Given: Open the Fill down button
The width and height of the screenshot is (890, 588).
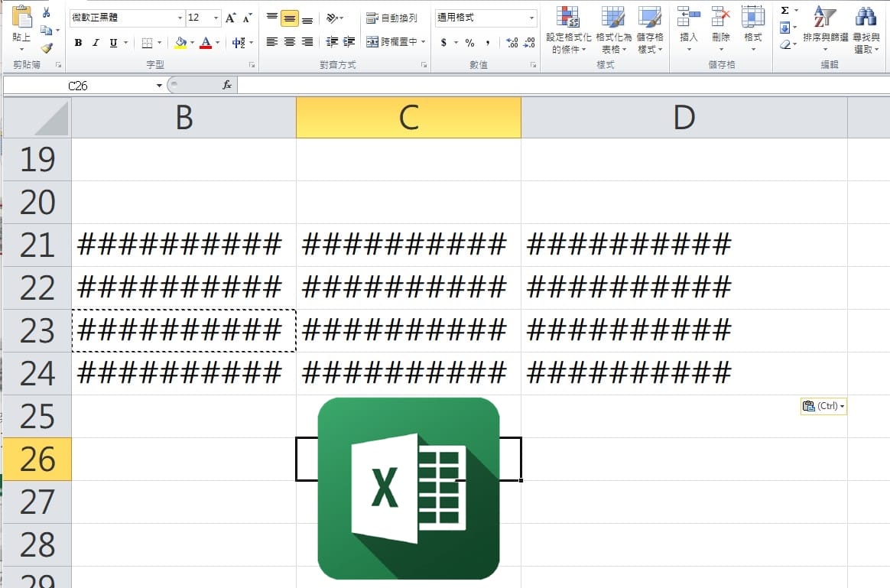Looking at the screenshot, I should 785,28.
